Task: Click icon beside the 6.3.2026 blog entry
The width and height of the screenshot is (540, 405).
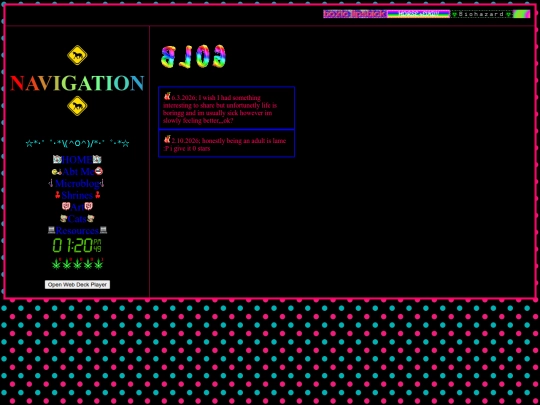Action: coord(167,96)
